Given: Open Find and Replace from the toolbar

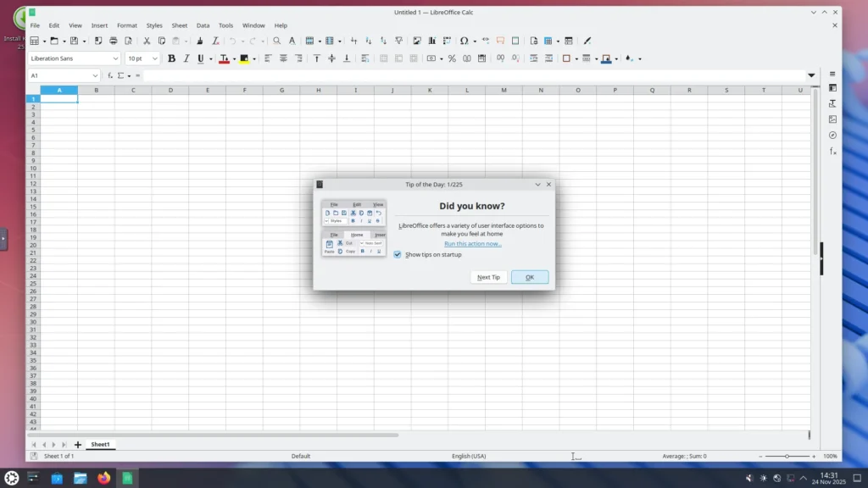Looking at the screenshot, I should [276, 40].
